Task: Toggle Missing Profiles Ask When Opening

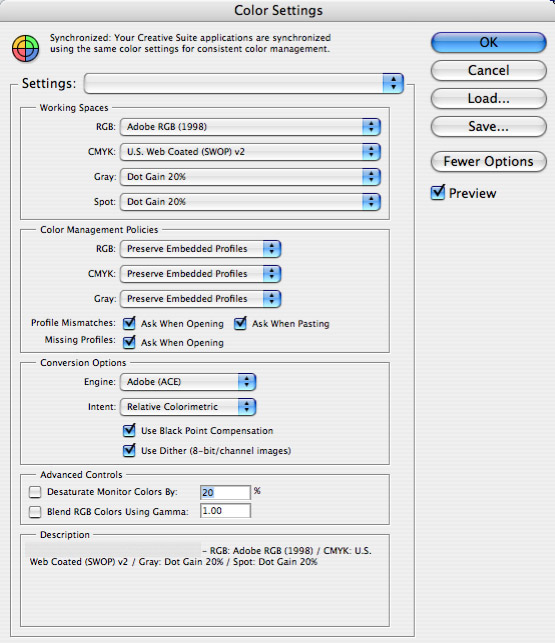Action: [129, 342]
